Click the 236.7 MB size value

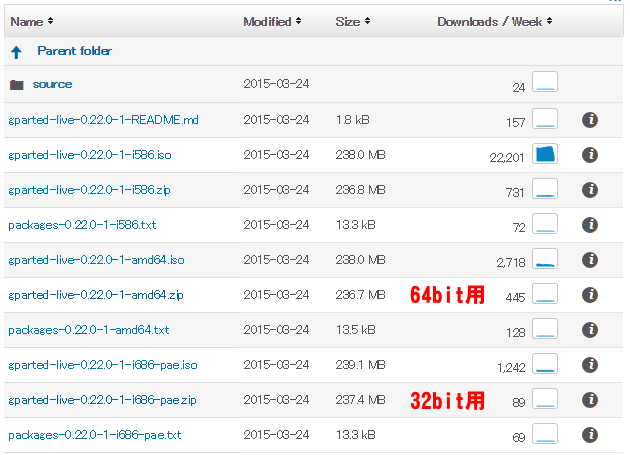(x=360, y=295)
